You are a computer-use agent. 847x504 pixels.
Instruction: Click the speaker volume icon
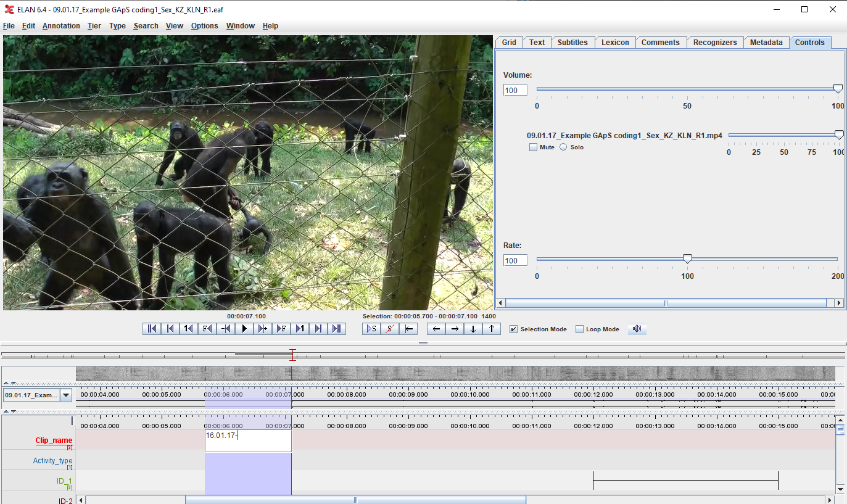point(637,329)
